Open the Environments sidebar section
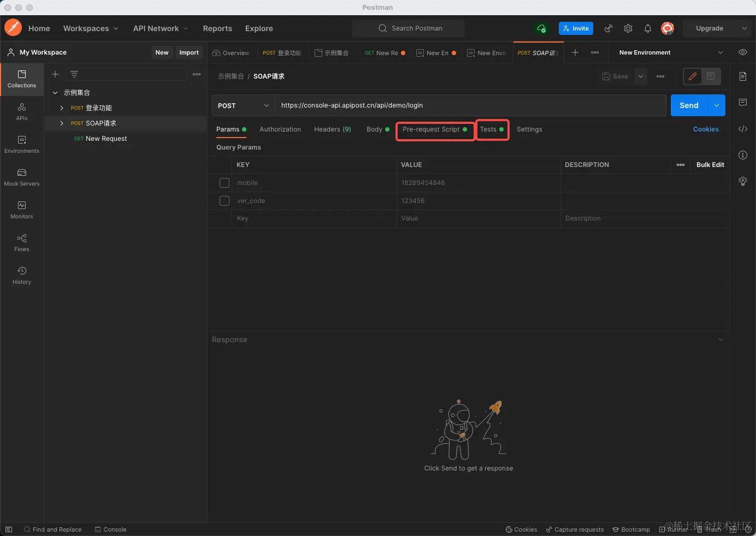The image size is (756, 536). pyautogui.click(x=22, y=145)
